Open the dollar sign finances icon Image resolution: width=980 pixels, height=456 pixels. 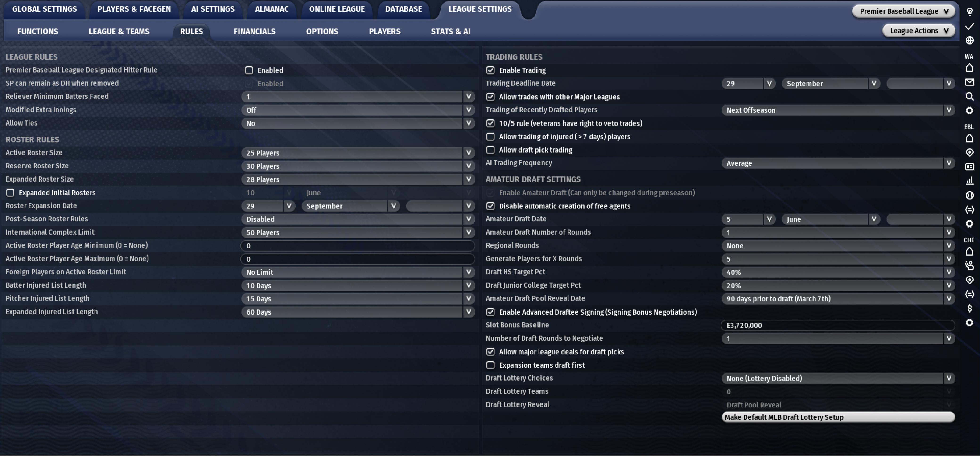969,308
